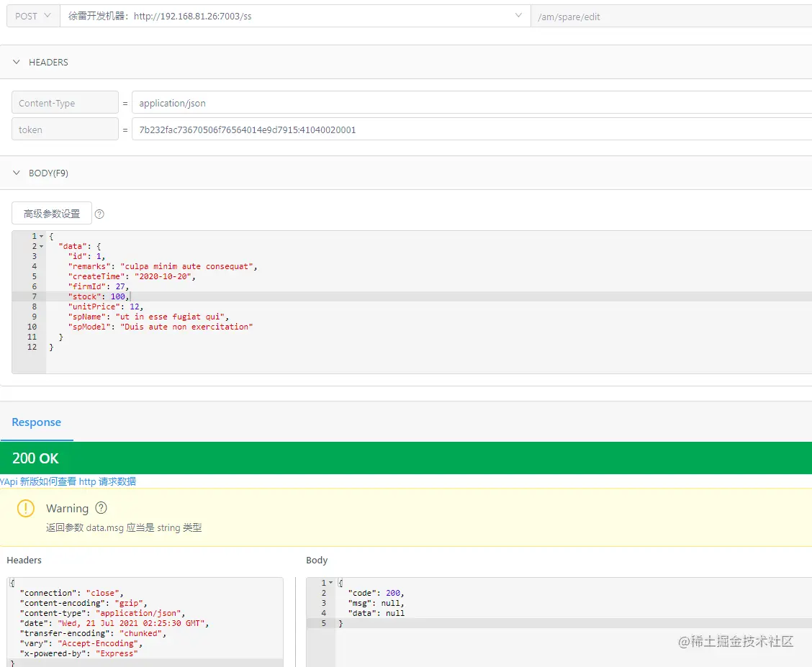
Task: Click the "remarks" line in request body
Action: [x=163, y=266]
